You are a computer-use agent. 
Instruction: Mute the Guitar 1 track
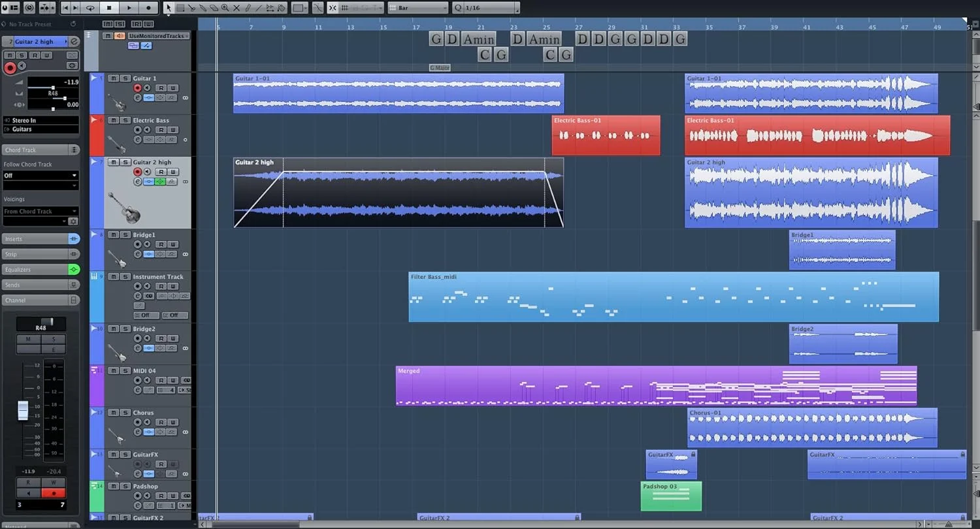(x=113, y=78)
